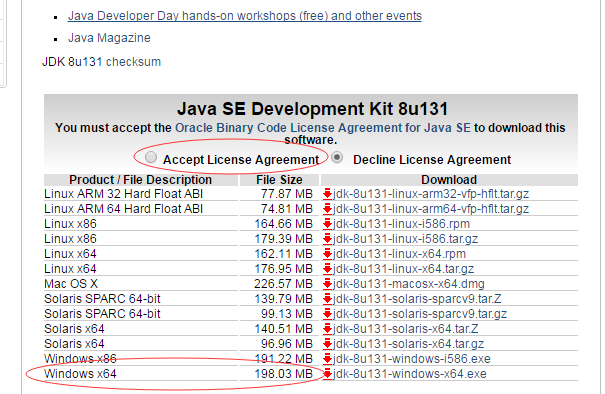Open Oracle Binary Code License Agreement link
The height and width of the screenshot is (394, 605).
[x=323, y=128]
